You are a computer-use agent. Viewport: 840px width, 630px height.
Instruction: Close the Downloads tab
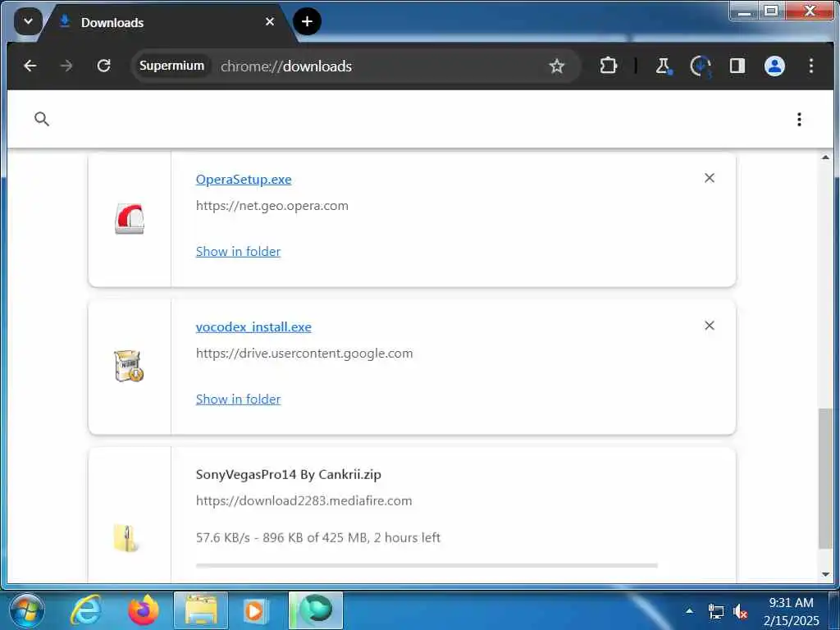click(269, 22)
